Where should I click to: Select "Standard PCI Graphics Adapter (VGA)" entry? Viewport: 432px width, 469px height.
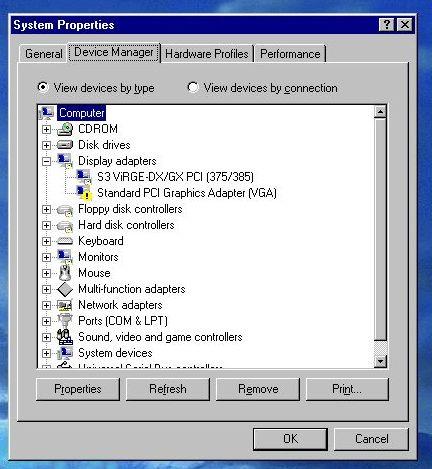(x=187, y=193)
